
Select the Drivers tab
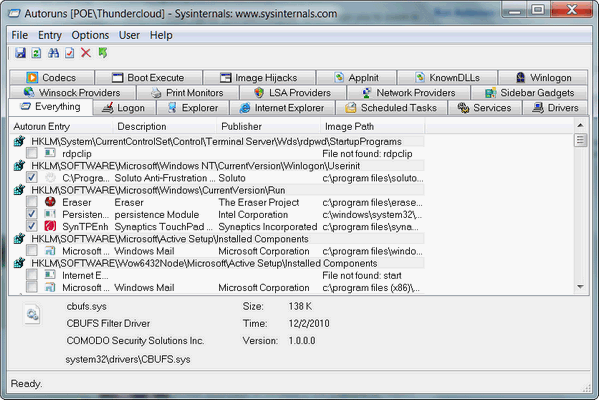556,108
